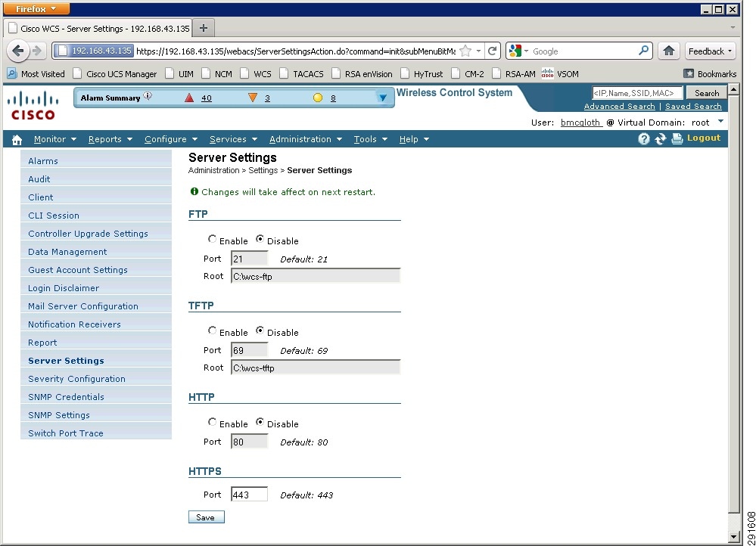
Task: Open the Administration menu
Action: pos(305,139)
